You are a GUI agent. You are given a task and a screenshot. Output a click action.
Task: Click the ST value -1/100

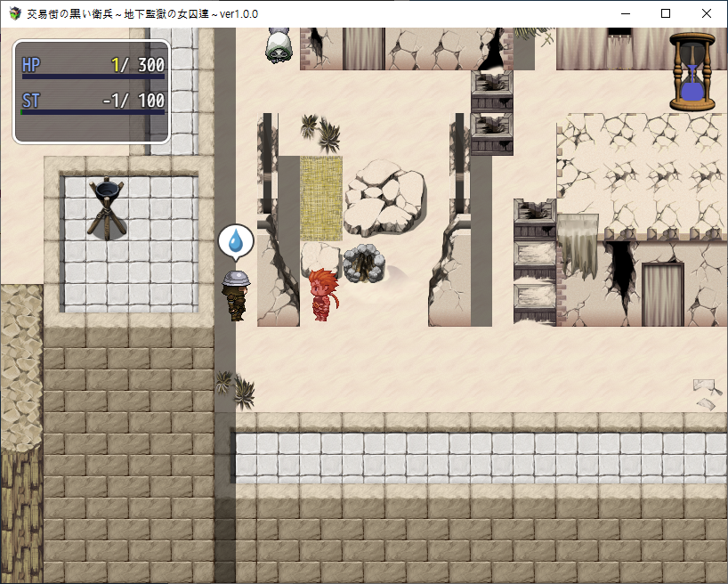coord(133,101)
